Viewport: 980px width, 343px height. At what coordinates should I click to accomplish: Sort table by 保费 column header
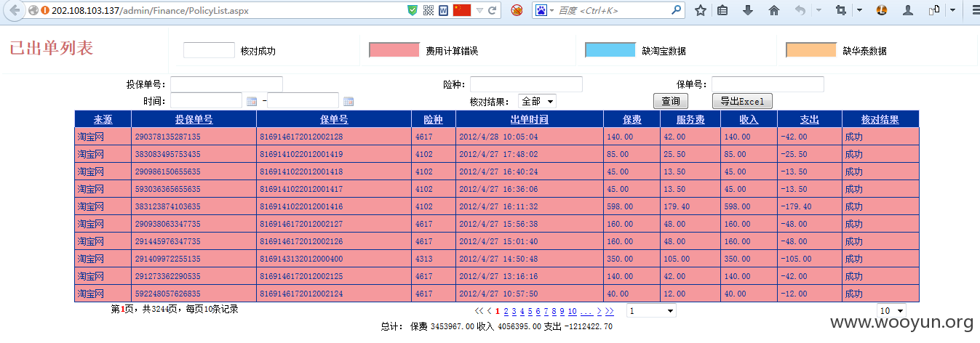click(632, 119)
